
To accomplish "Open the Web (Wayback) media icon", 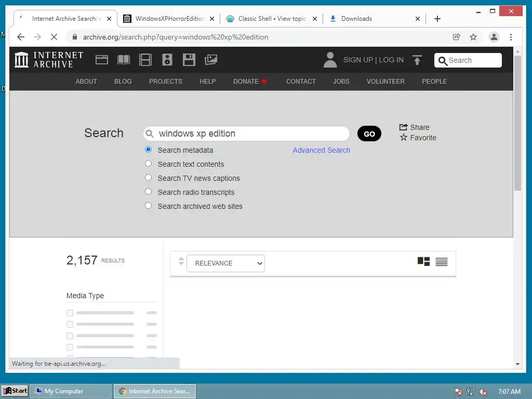I will pos(102,60).
